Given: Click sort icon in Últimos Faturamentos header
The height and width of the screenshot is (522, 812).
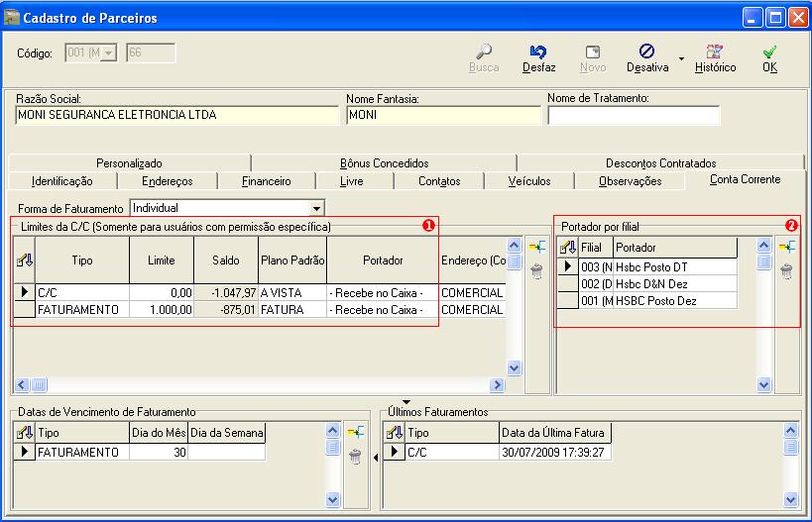Looking at the screenshot, I should (394, 433).
